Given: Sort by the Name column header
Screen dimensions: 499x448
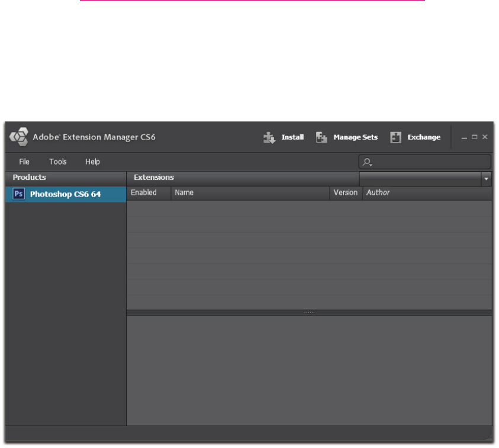Looking at the screenshot, I should point(250,192).
